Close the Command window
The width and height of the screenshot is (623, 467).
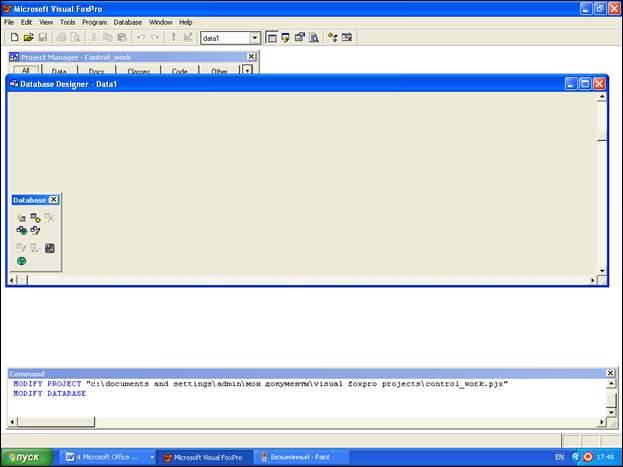tap(610, 373)
